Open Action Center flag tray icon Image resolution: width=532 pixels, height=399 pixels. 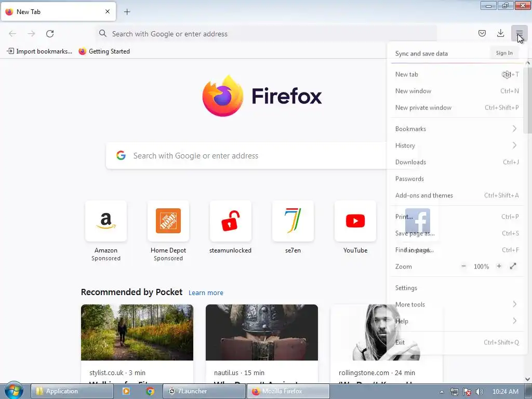(467, 392)
